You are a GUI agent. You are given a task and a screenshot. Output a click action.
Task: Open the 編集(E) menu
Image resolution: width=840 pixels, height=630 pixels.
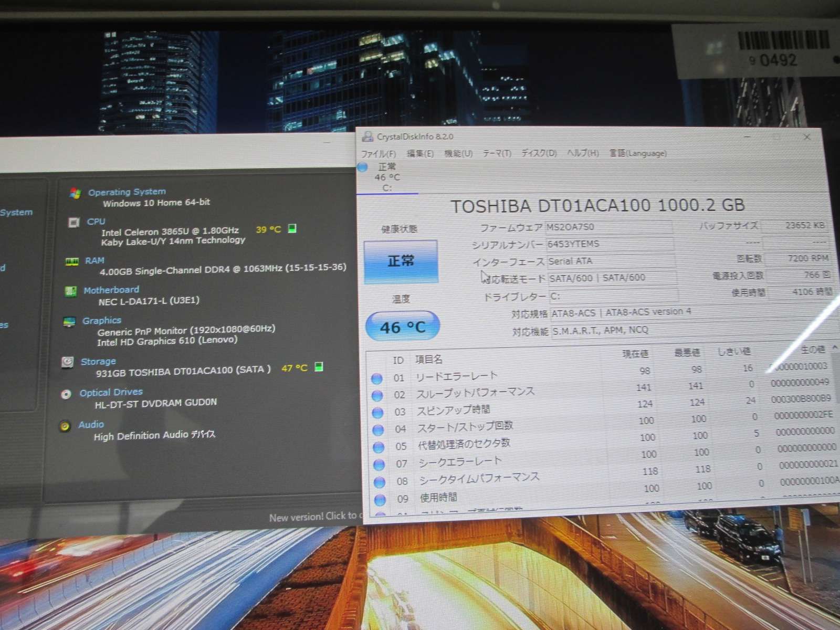[420, 153]
